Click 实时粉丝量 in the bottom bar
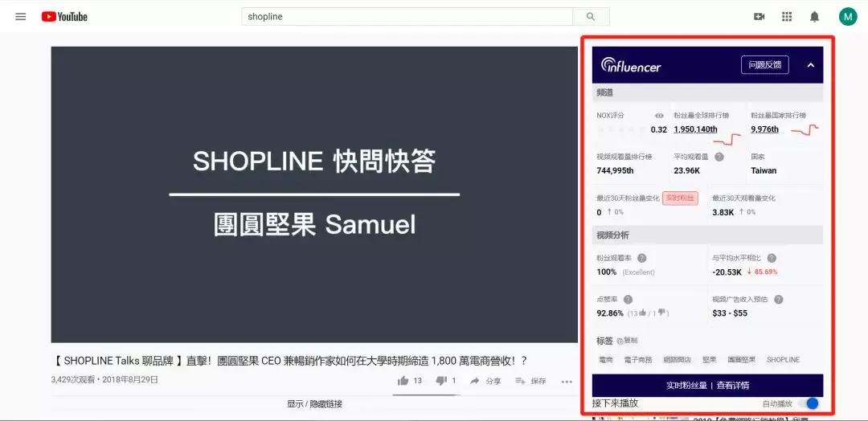The height and width of the screenshot is (421, 868). tap(686, 386)
